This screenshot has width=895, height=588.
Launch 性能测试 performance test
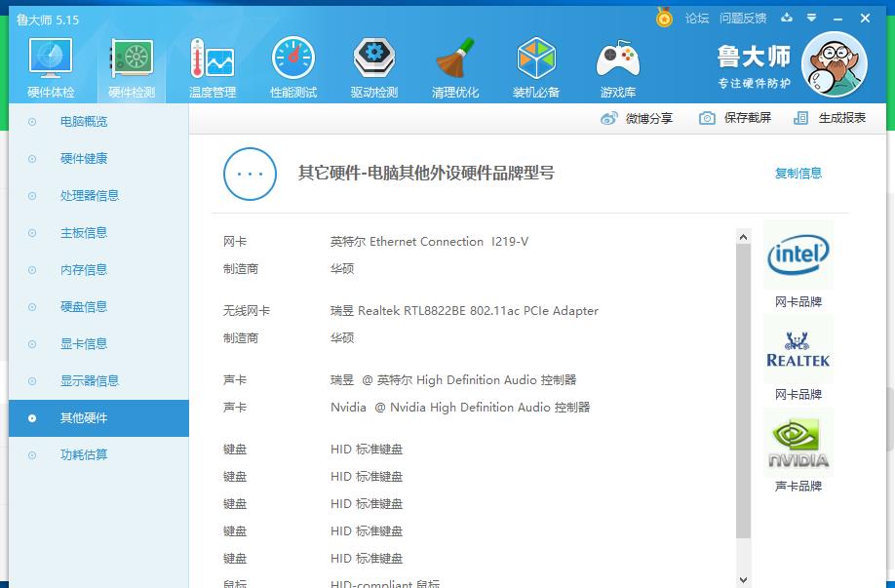[x=292, y=68]
